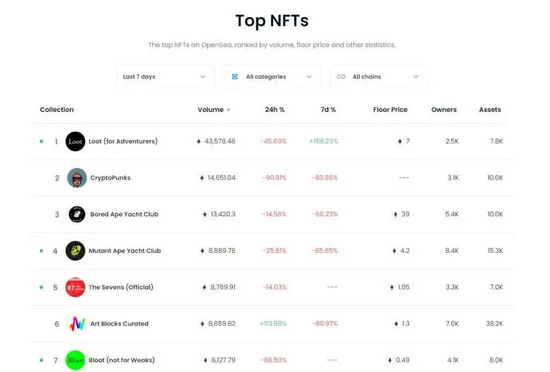The image size is (550, 372).
Task: Expand the All chains dropdown
Action: [378, 77]
